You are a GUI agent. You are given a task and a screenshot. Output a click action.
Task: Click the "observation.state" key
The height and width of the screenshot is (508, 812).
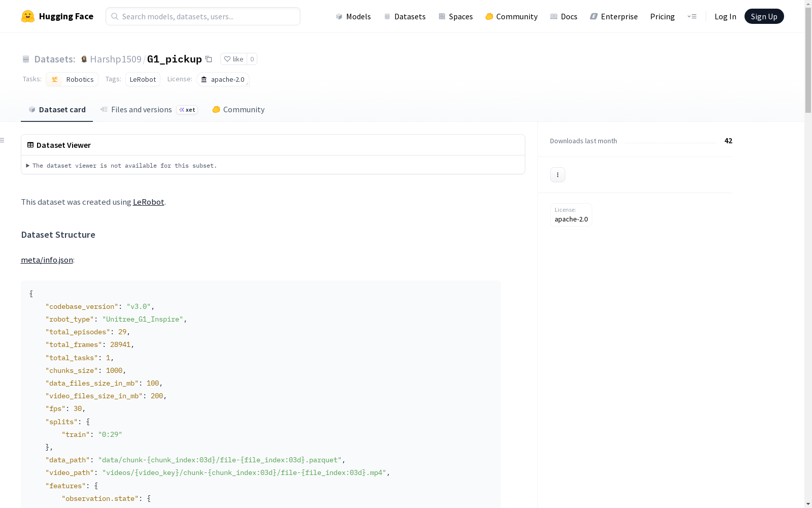coord(100,498)
